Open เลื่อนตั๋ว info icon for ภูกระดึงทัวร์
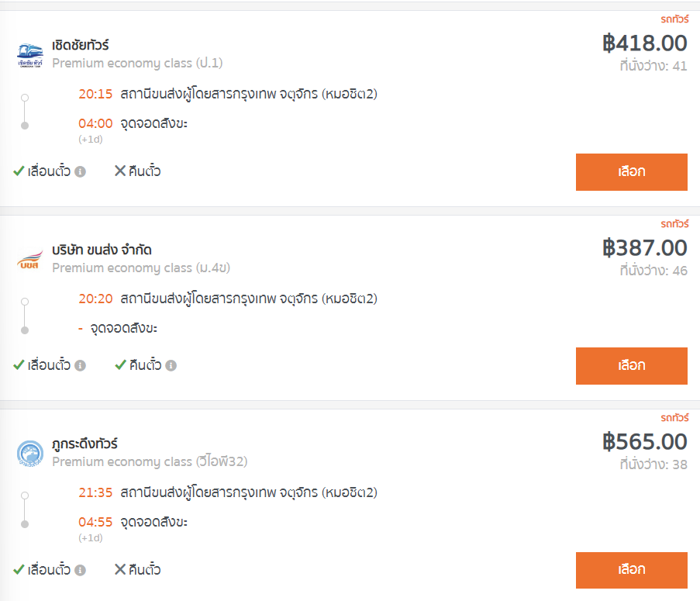700x601 pixels. point(81,570)
